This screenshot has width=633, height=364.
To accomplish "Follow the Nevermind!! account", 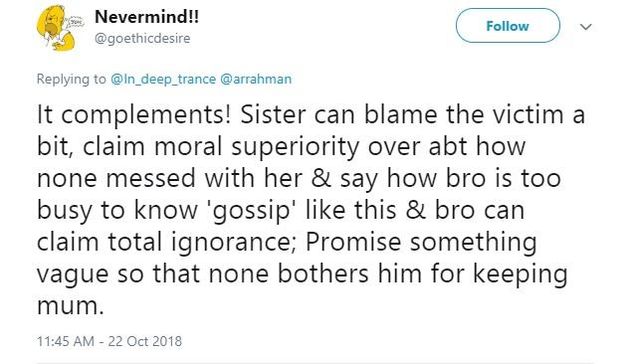I will (x=508, y=26).
